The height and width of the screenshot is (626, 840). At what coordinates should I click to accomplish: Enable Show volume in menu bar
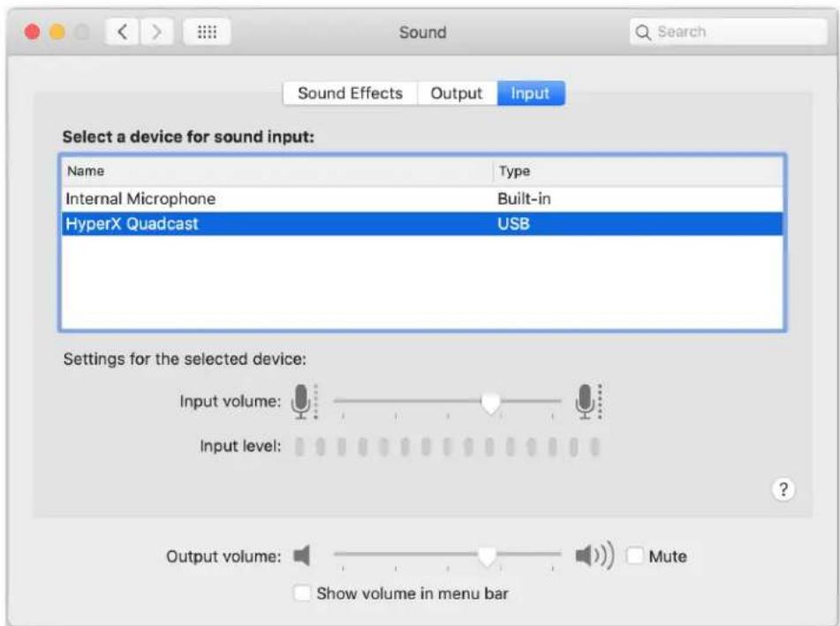(301, 592)
